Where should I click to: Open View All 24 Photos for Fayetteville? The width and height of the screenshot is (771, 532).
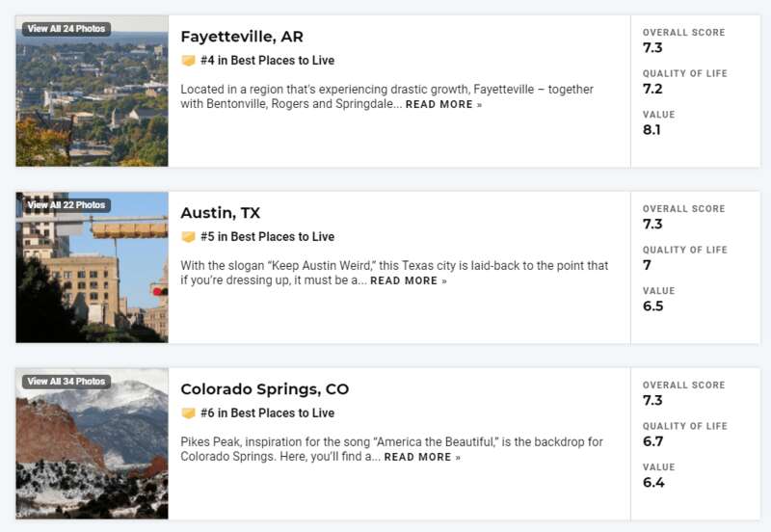point(66,29)
